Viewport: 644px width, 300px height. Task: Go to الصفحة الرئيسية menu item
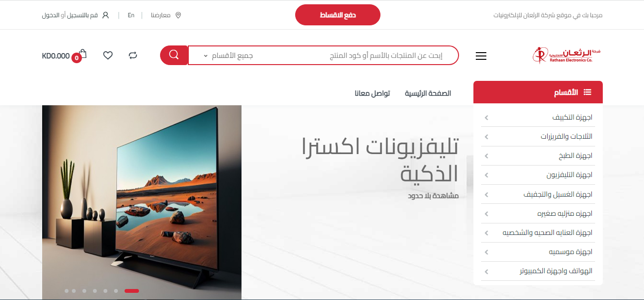428,93
